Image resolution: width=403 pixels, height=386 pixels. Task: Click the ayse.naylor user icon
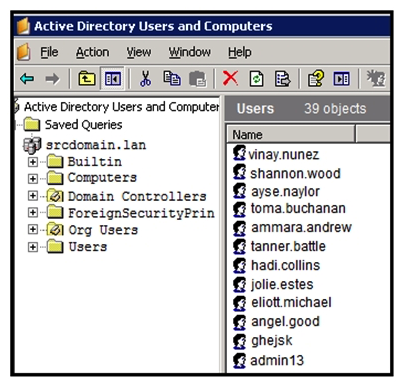239,191
